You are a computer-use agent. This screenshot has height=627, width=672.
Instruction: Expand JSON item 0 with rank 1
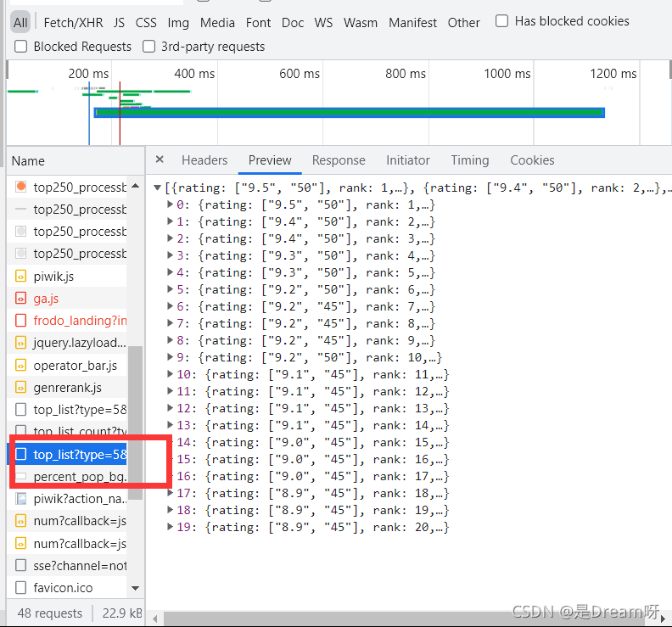click(171, 204)
